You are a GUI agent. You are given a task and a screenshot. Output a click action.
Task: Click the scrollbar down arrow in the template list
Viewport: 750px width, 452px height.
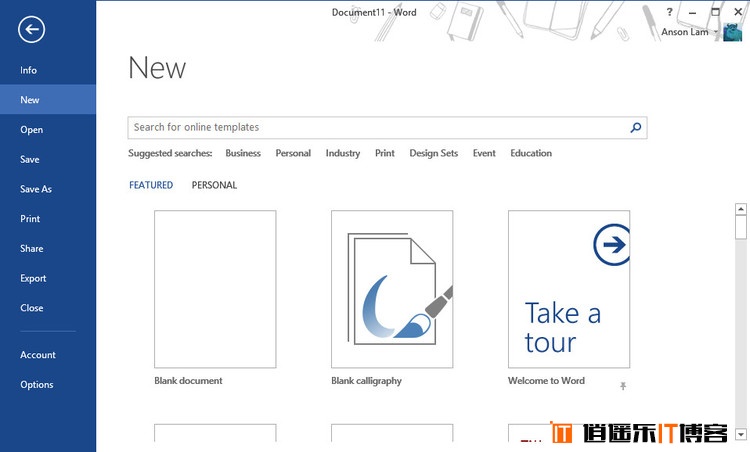(x=741, y=434)
